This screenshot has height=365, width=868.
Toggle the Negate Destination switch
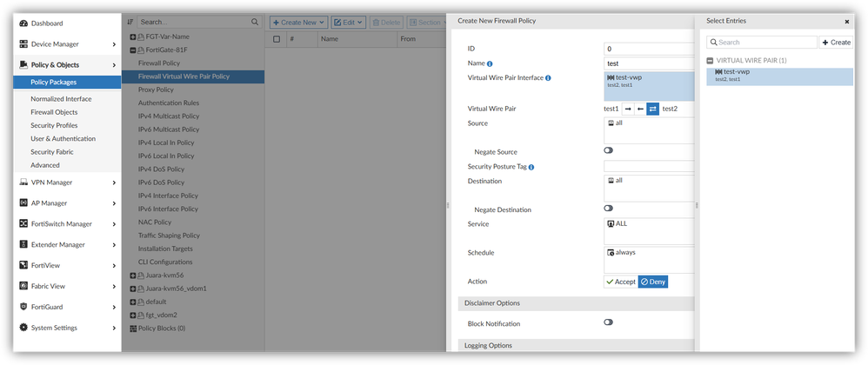coord(608,209)
